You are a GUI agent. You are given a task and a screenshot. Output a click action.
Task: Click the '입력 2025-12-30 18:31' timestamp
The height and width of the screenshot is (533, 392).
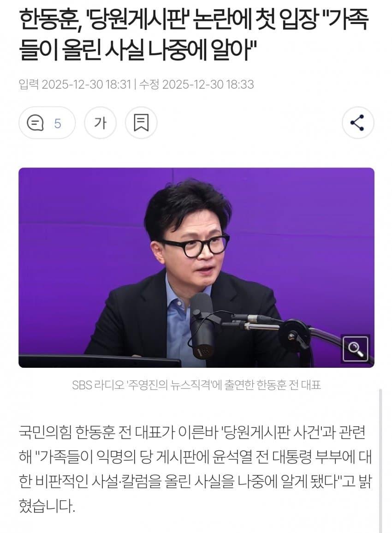(75, 84)
